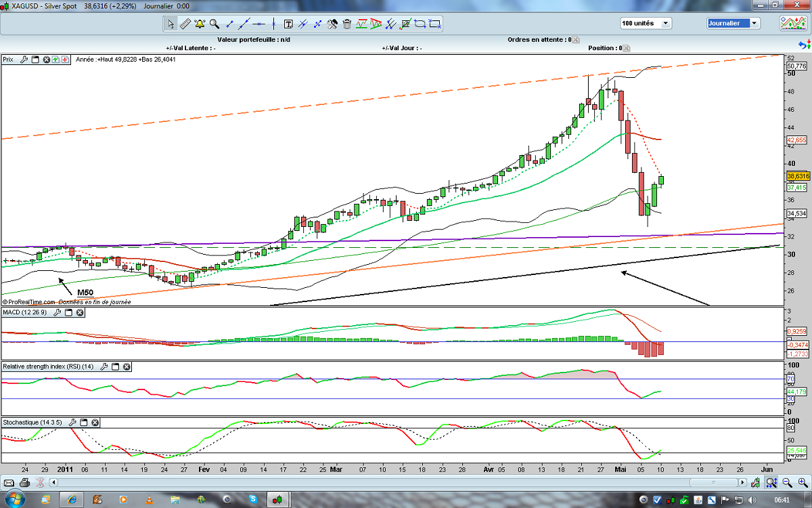Select the line segment drawing tool
The height and width of the screenshot is (508, 812).
tap(229, 24)
